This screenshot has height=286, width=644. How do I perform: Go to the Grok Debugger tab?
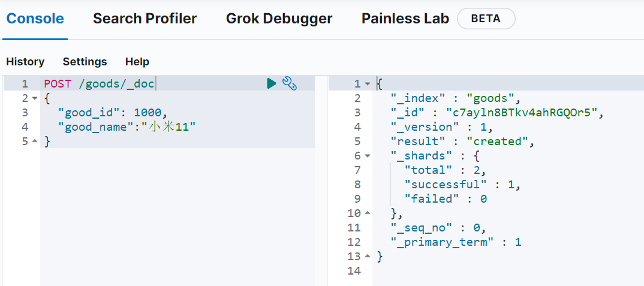279,19
